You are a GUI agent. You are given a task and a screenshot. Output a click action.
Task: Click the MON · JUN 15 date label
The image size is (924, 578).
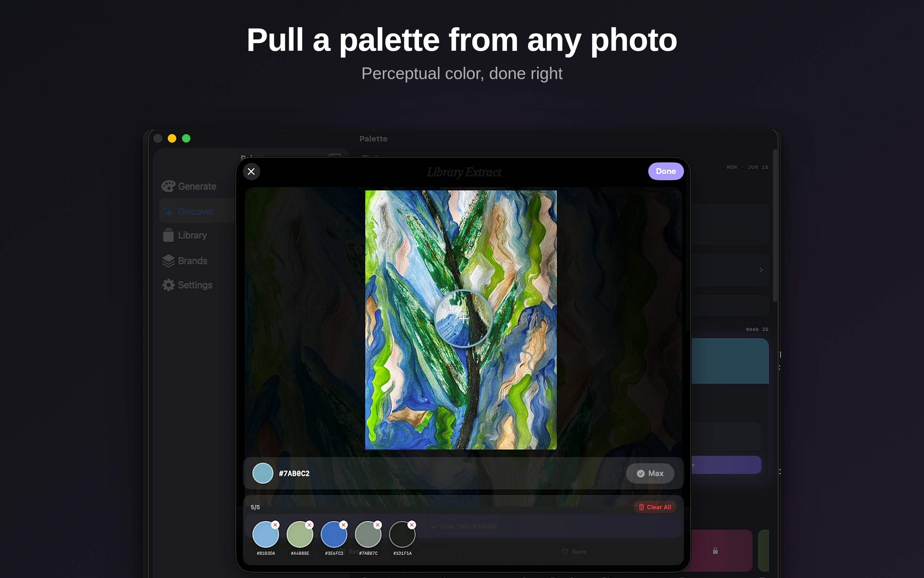tap(747, 167)
